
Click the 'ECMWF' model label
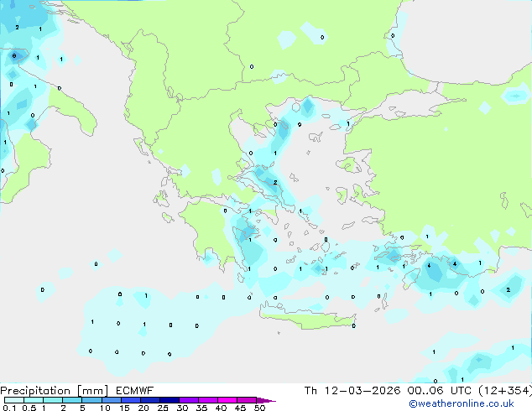click(135, 391)
